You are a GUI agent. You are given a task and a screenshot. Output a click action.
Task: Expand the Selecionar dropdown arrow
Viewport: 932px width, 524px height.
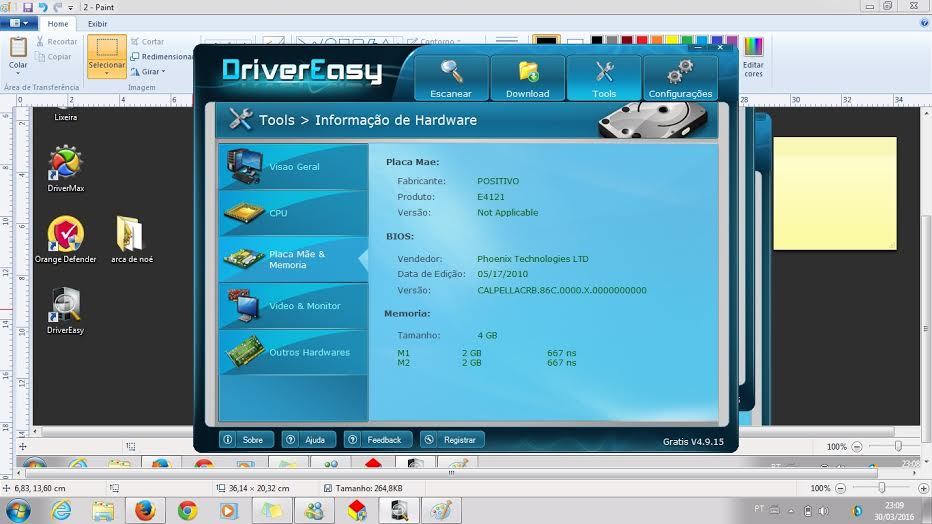pyautogui.click(x=107, y=74)
